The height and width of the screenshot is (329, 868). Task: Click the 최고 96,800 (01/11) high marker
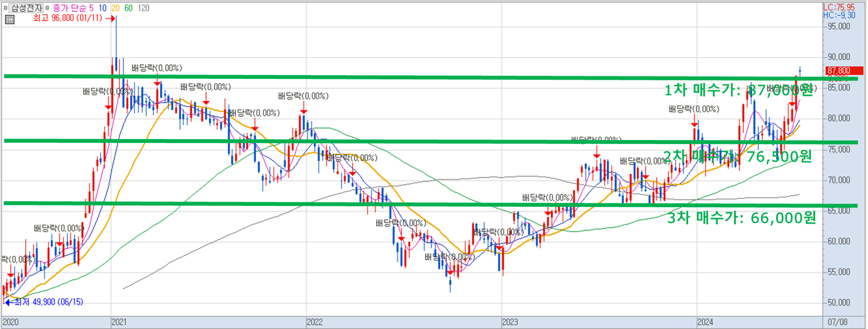68,18
